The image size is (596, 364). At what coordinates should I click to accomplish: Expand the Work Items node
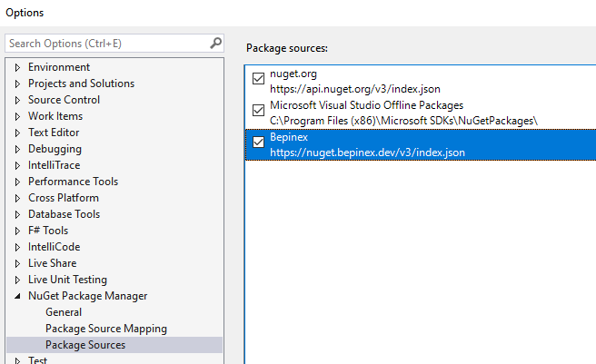(x=17, y=117)
